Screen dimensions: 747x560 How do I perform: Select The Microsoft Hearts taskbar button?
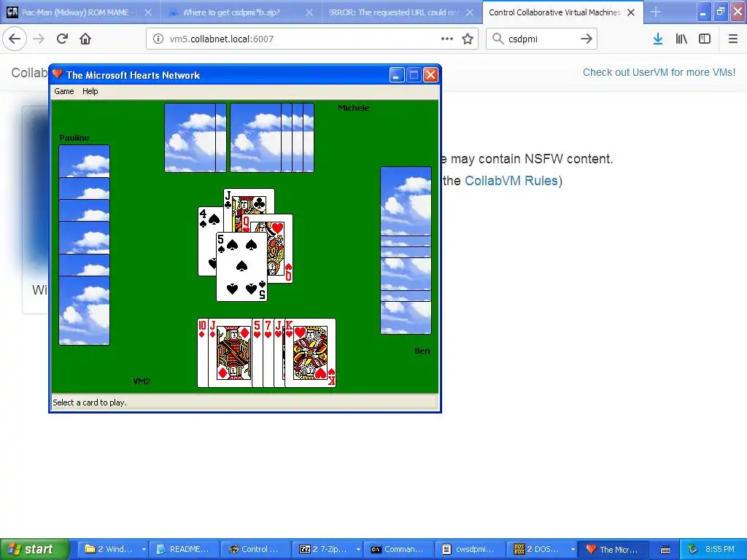click(613, 549)
